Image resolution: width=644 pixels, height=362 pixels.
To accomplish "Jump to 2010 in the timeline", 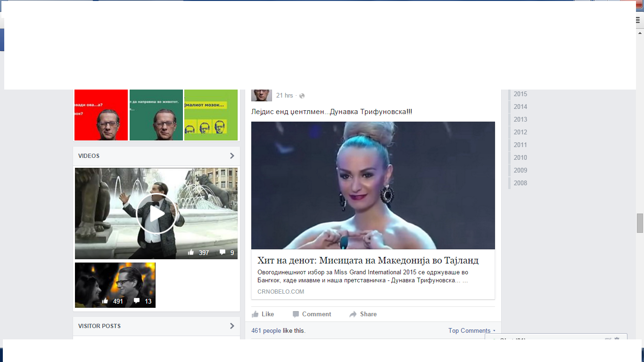I will (x=520, y=158).
